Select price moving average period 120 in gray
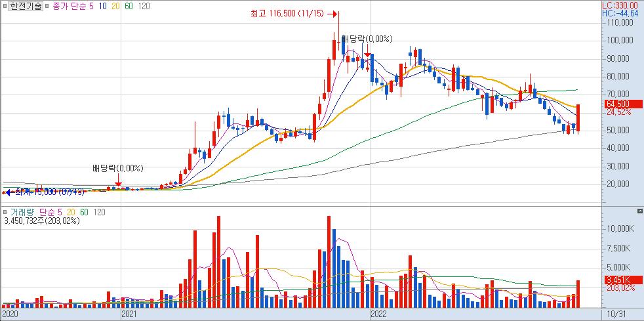The width and height of the screenshot is (644, 321). point(144,6)
